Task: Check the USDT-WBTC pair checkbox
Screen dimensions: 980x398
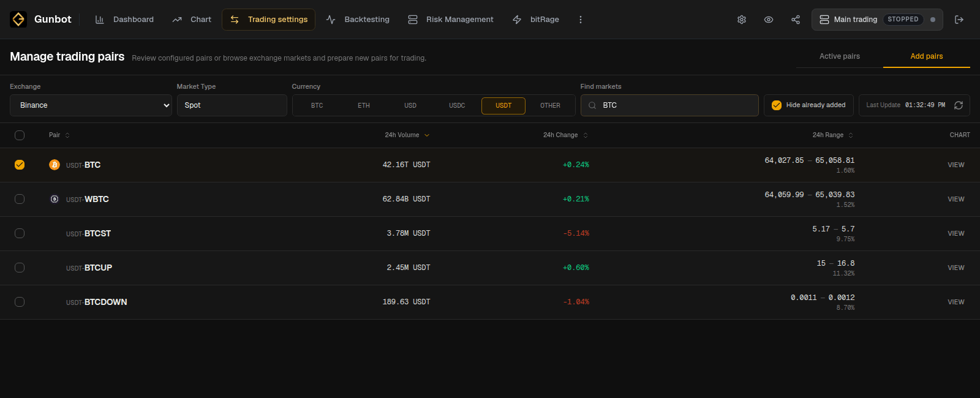Action: point(20,199)
